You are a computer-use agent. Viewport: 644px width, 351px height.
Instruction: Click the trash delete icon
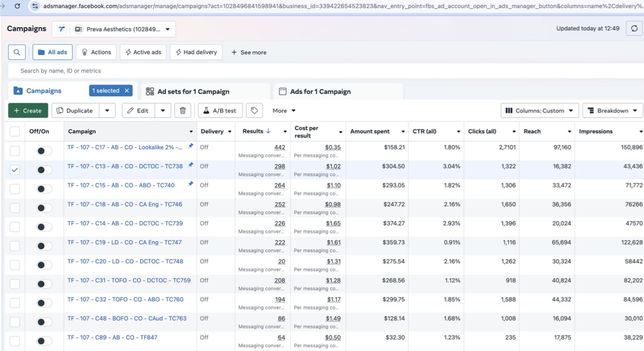click(x=182, y=111)
